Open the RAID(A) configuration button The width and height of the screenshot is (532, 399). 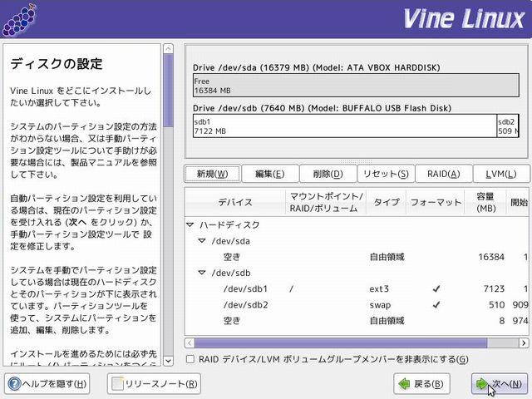(x=443, y=174)
